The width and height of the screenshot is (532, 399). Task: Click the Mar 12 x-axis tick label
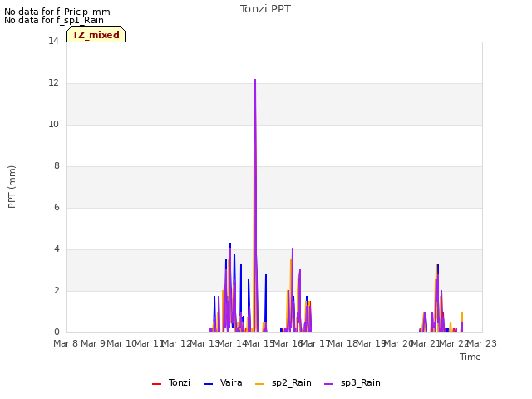(177, 343)
